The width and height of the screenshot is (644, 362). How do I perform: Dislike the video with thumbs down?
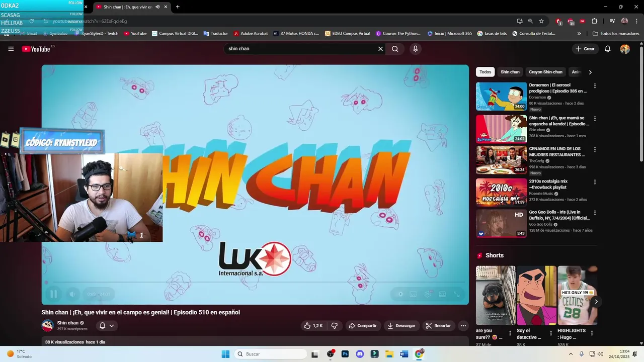pyautogui.click(x=335, y=326)
